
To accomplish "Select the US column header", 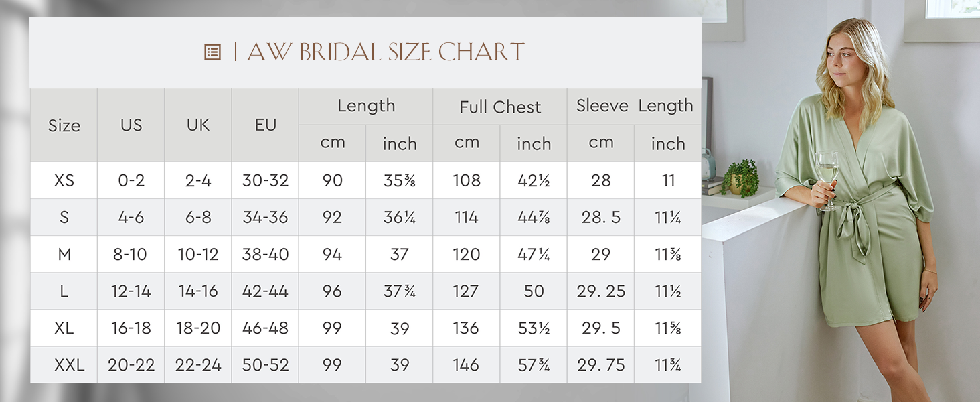I will point(131,125).
